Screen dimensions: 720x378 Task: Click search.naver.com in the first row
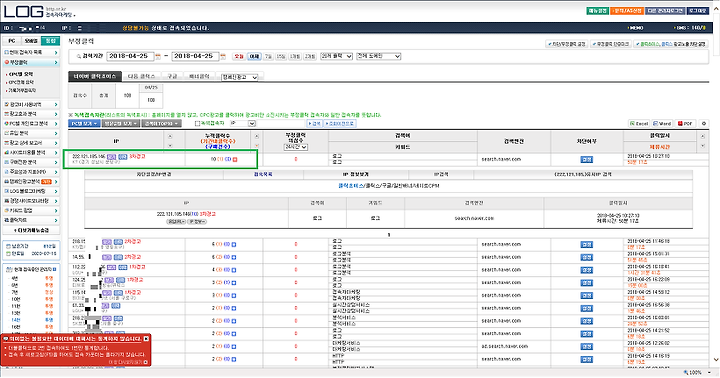coord(501,159)
